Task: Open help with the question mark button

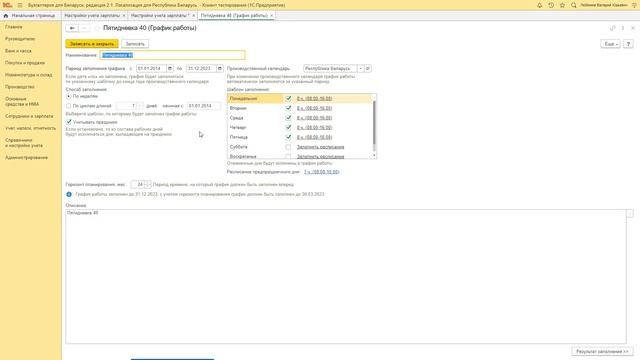Action: click(x=629, y=44)
